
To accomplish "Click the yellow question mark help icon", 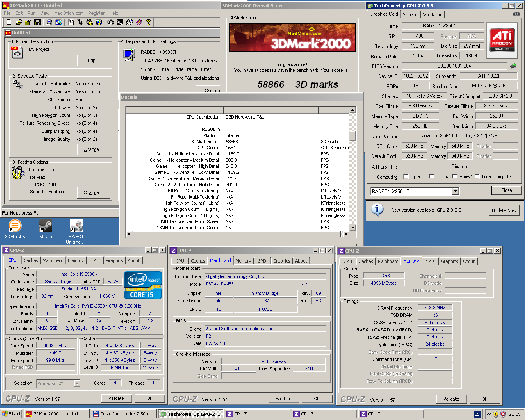I will [x=148, y=22].
